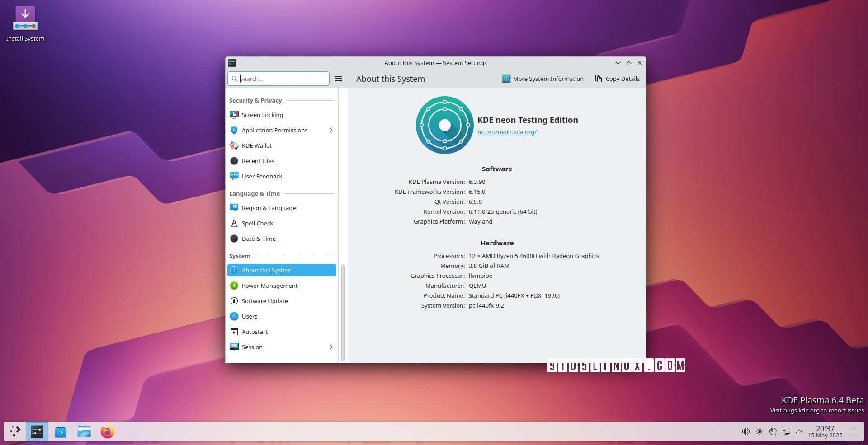Click the sidebar vertical scrollbar

343,312
